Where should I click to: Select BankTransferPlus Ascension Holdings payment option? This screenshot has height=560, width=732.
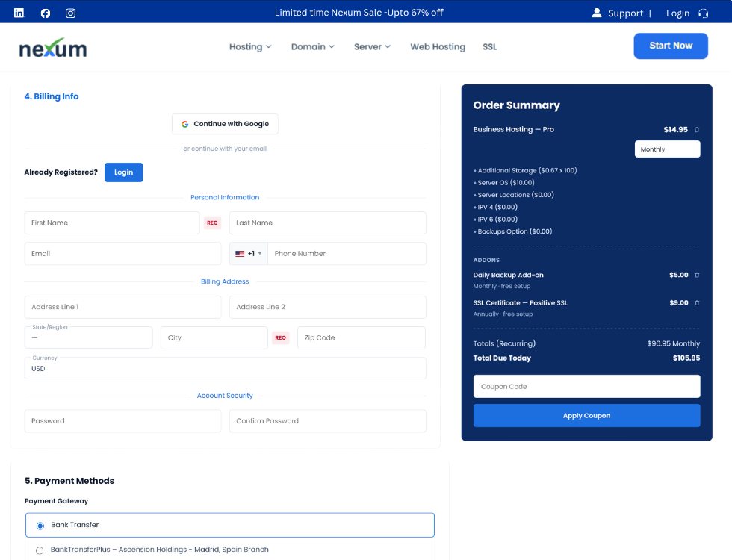[x=40, y=550]
